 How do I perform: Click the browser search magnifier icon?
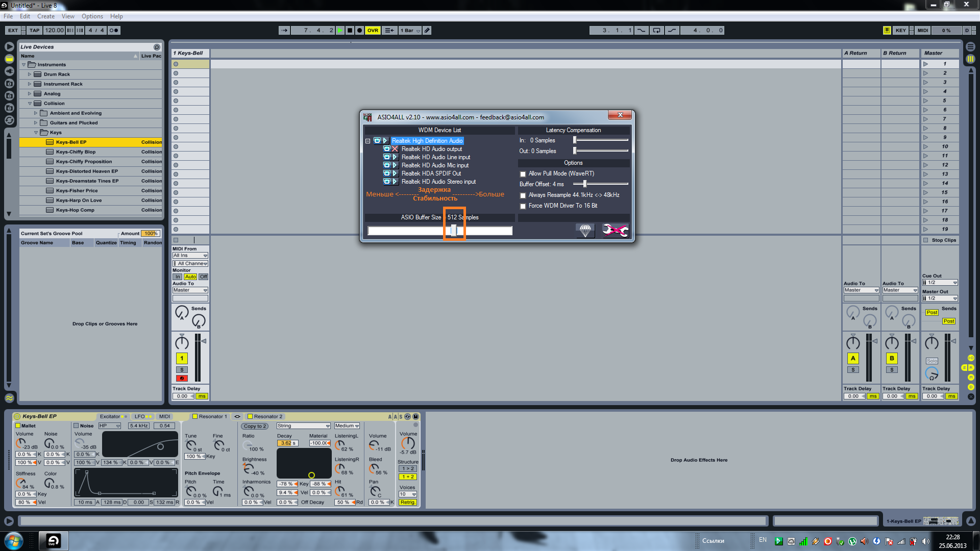tap(157, 47)
